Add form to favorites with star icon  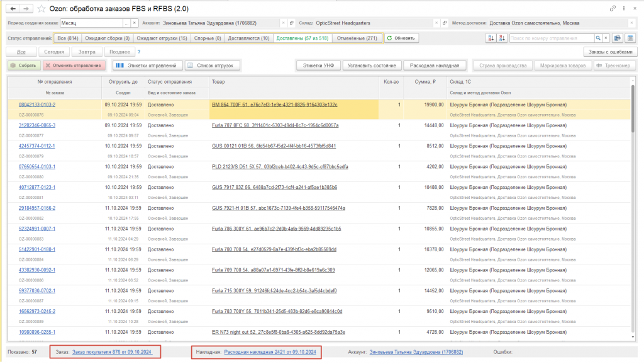[x=42, y=9]
